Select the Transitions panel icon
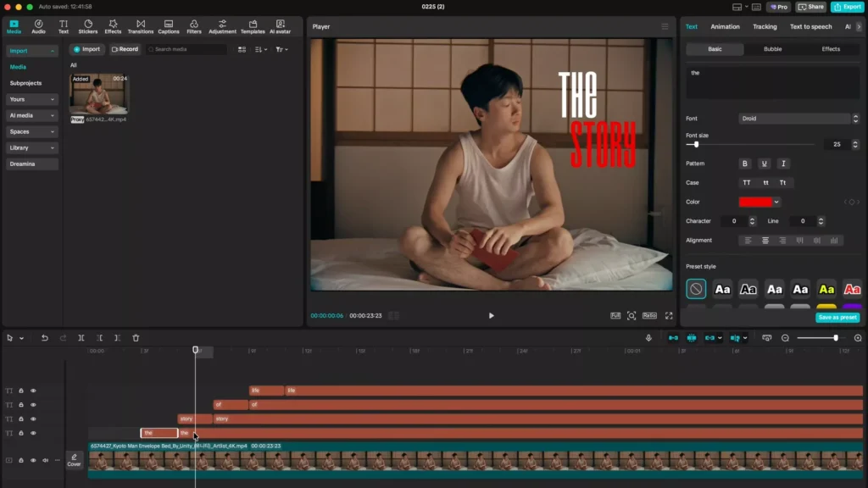 (x=141, y=26)
